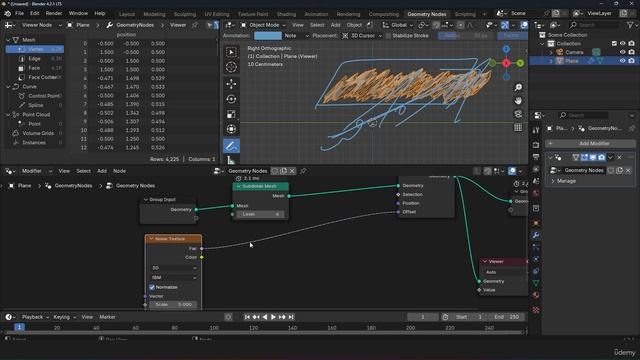Open the Object Data green triangle tab
Screen dimensions: 640x360
pos(536,283)
